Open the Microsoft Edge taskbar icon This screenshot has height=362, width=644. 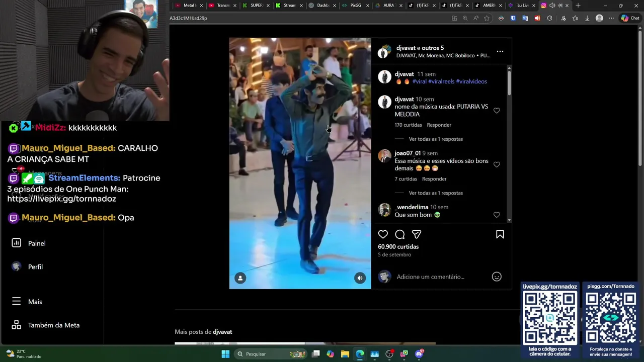click(x=360, y=354)
